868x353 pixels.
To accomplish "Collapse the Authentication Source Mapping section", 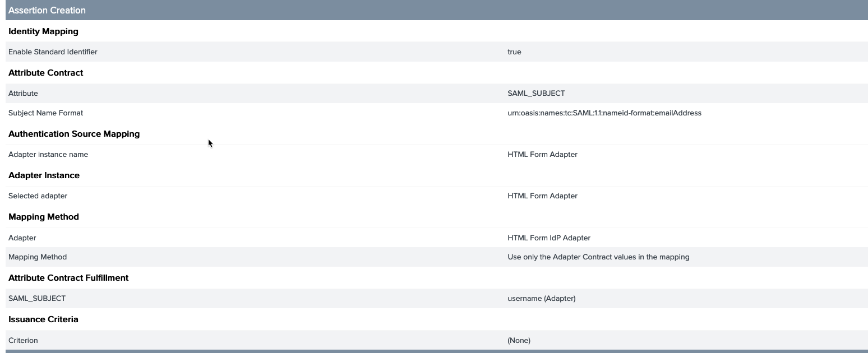I will coord(73,134).
